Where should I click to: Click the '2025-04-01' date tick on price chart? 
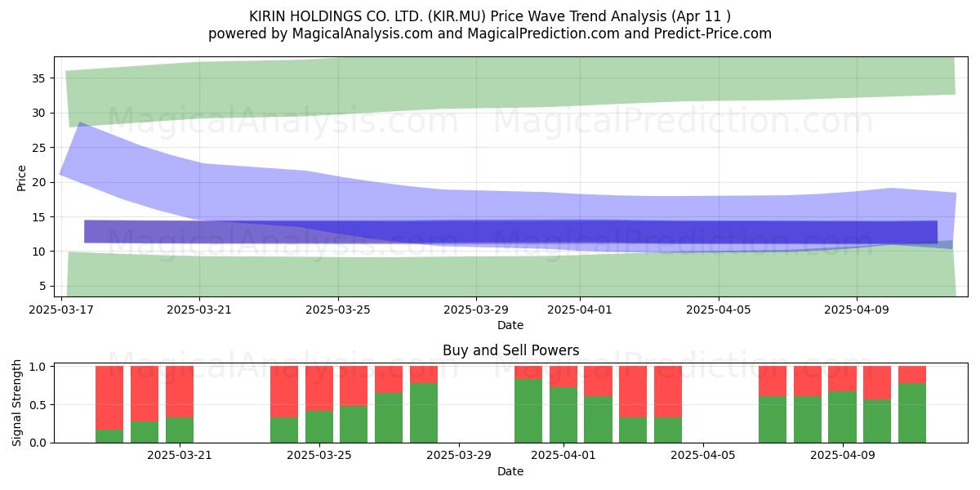tap(580, 310)
